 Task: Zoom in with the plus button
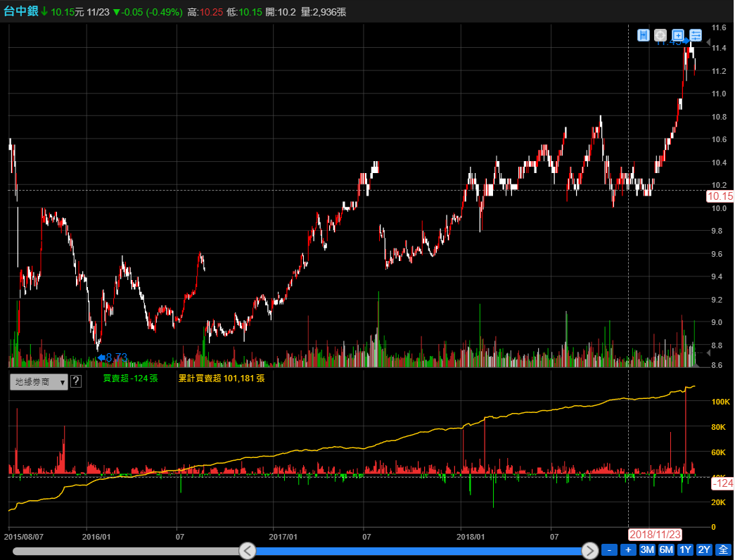[628, 549]
